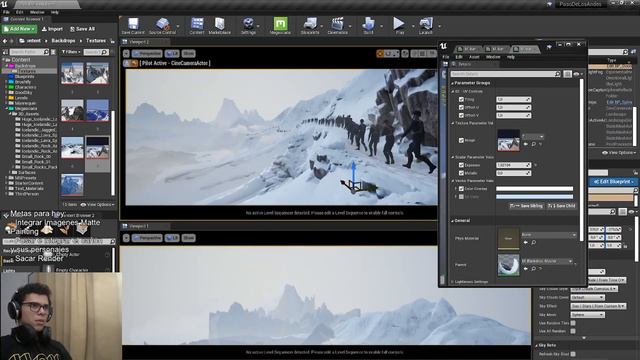The width and height of the screenshot is (640, 360).
Task: Click the light blue vector color swatch
Action: pos(534,197)
